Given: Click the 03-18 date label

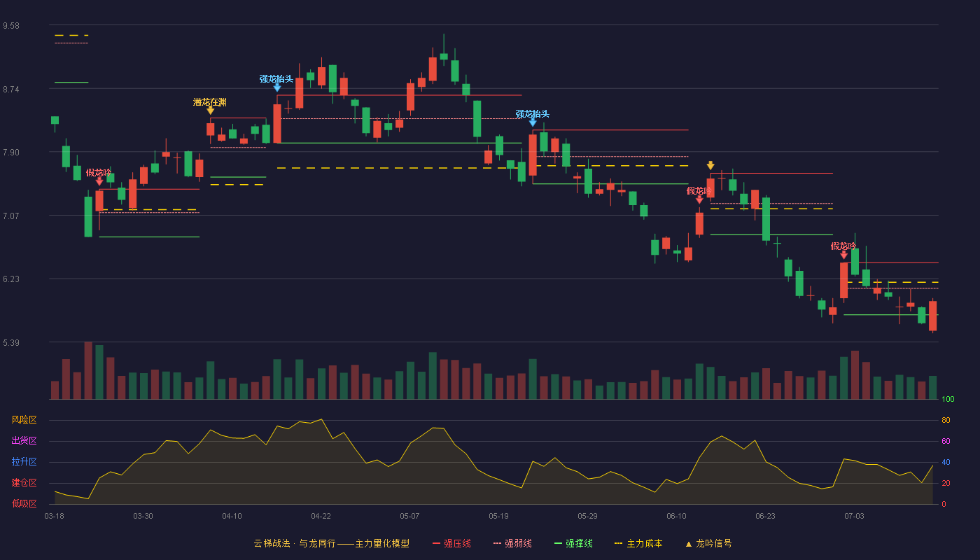Looking at the screenshot, I should tap(55, 516).
